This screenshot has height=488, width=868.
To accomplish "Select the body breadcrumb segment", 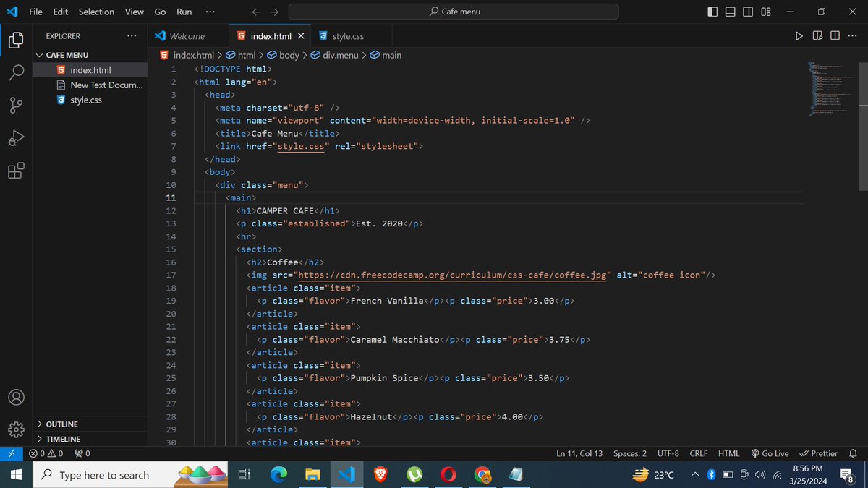I will click(x=283, y=55).
